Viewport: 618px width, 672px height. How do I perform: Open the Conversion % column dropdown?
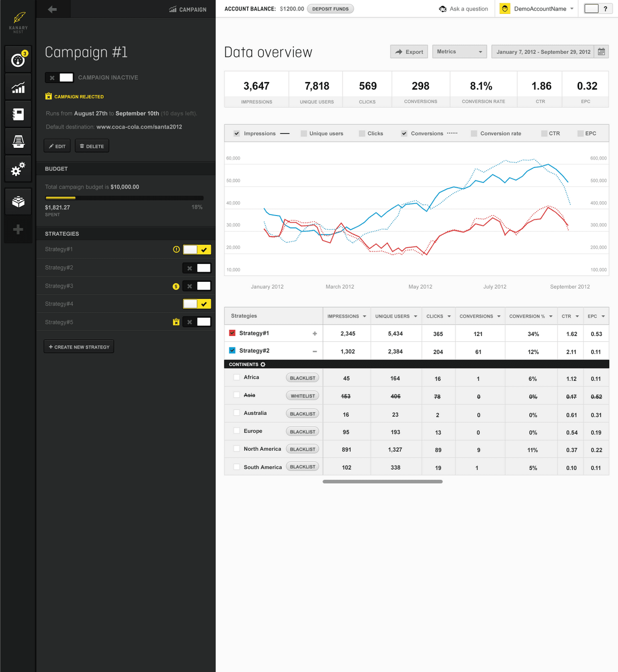(551, 316)
